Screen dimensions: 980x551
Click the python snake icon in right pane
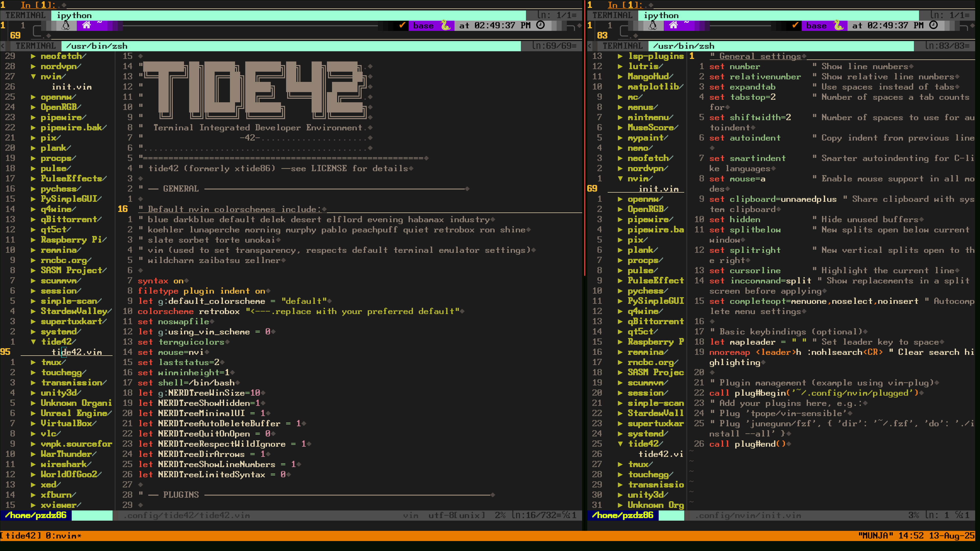pyautogui.click(x=838, y=26)
